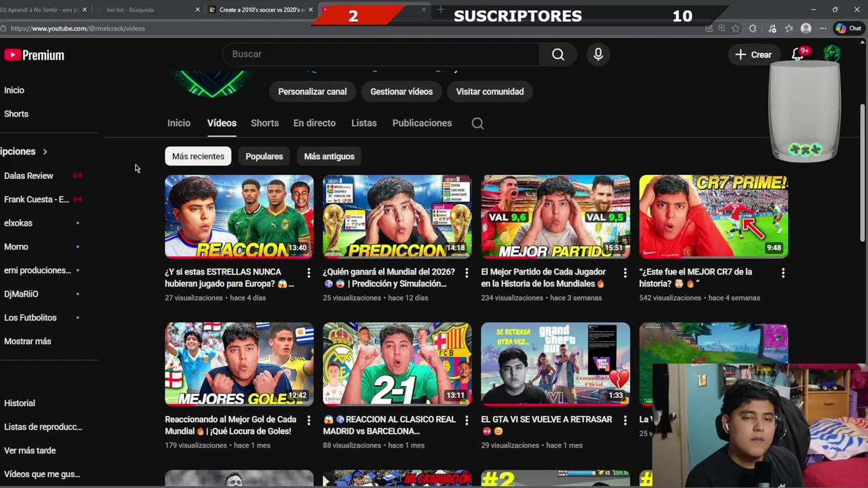This screenshot has height=488, width=868.
Task: Open the media control music icon
Action: pyautogui.click(x=772, y=28)
